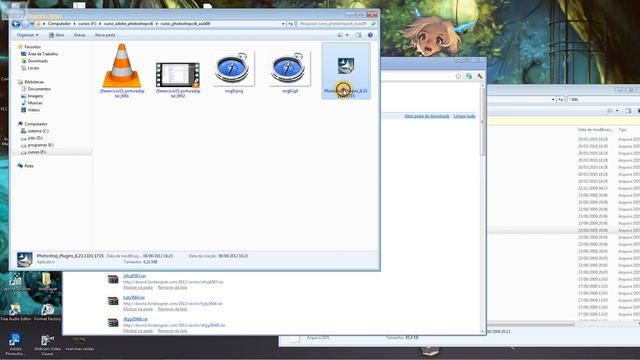
Task: Click the Limpar tudo link
Action: click(464, 116)
